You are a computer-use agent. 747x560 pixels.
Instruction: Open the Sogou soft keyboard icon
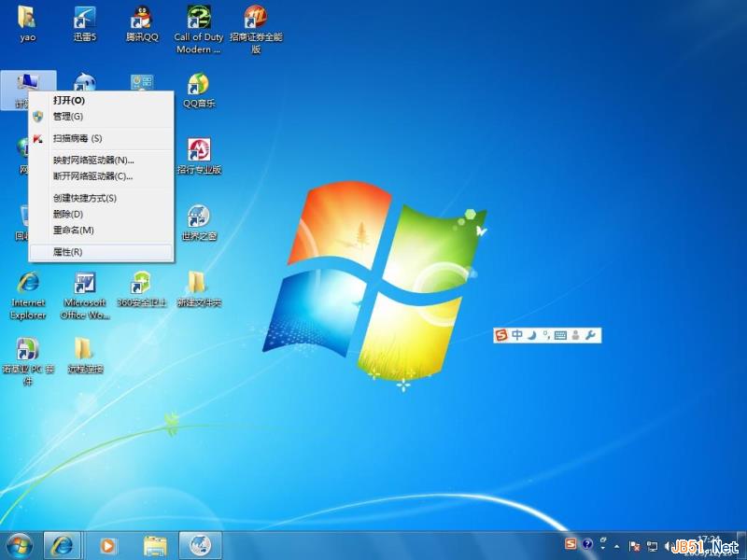pyautogui.click(x=560, y=334)
